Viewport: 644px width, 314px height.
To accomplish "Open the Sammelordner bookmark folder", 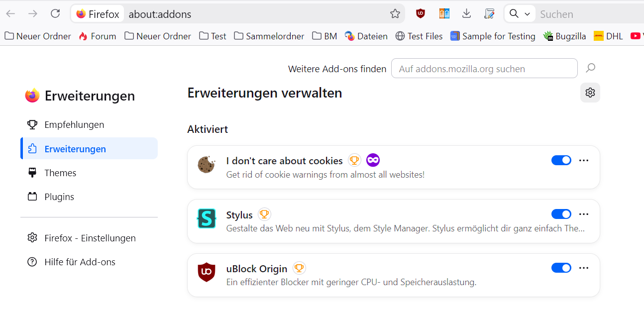I will point(269,36).
